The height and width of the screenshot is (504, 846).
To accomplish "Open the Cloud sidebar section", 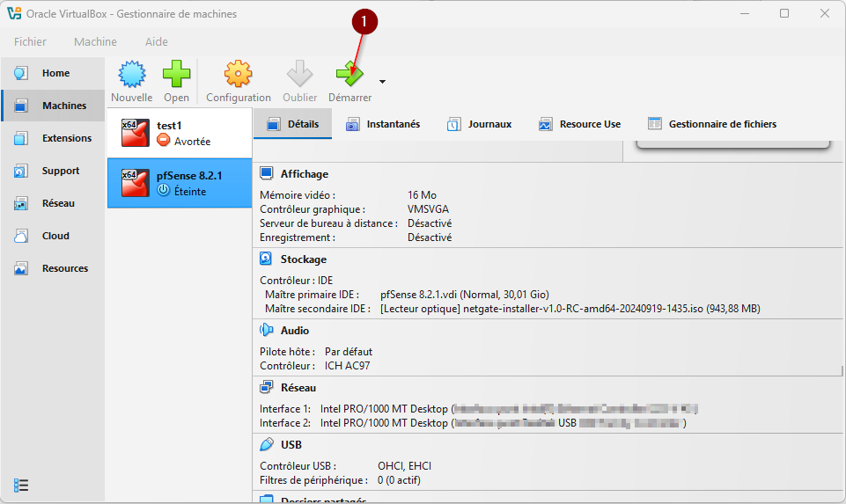I will point(54,236).
